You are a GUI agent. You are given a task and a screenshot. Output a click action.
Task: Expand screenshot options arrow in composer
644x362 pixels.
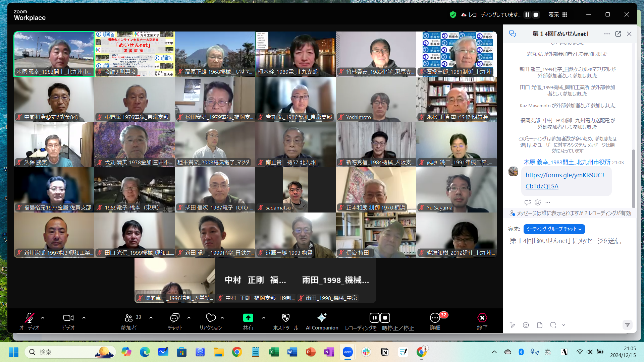pyautogui.click(x=563, y=325)
